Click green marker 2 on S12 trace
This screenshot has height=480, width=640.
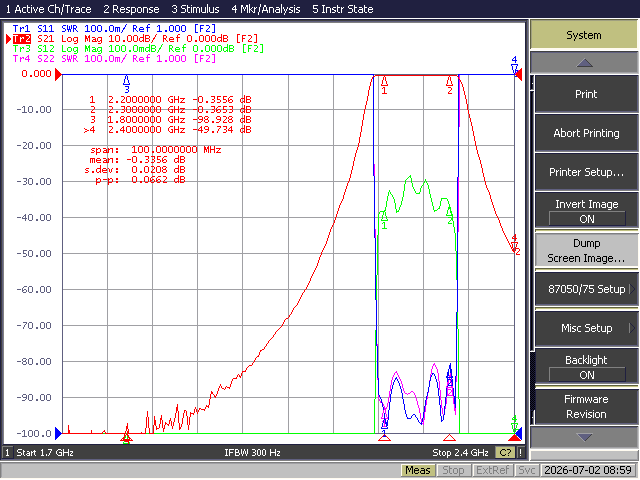pyautogui.click(x=449, y=215)
